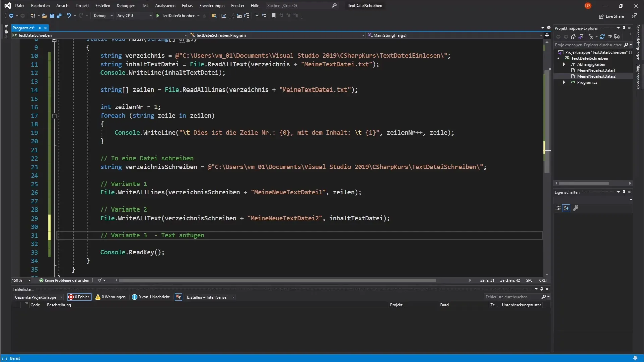644x362 pixels.
Task: Click the open file folder icon
Action: click(x=44, y=16)
